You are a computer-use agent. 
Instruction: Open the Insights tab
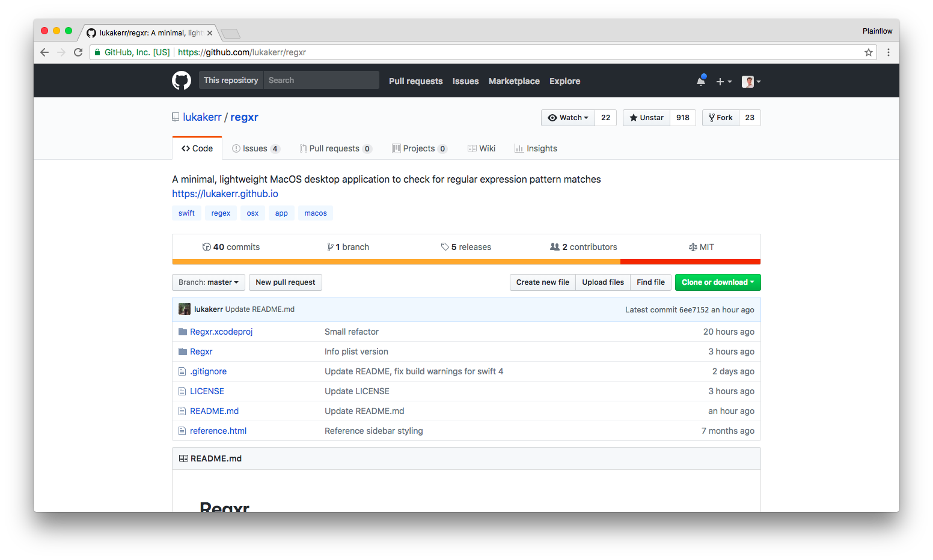tap(536, 148)
